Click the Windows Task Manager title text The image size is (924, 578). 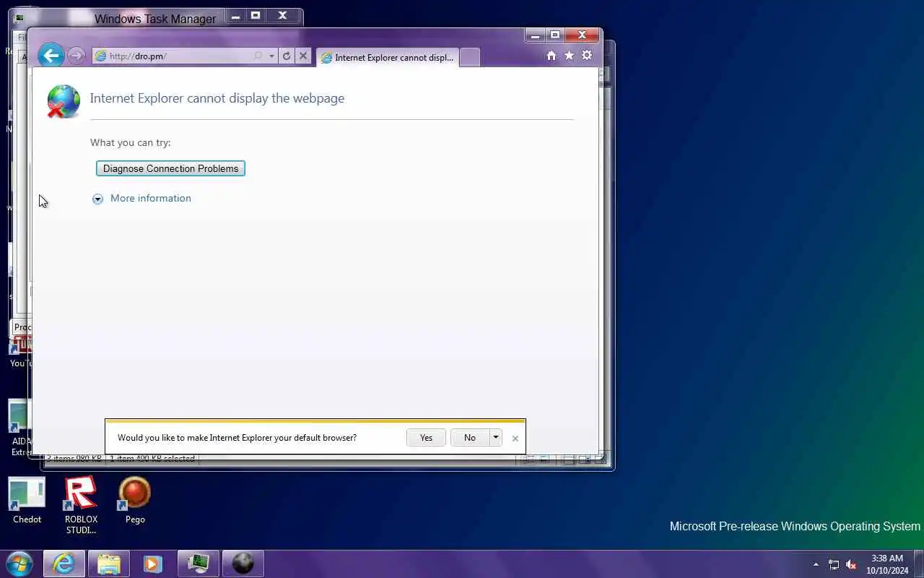click(155, 19)
